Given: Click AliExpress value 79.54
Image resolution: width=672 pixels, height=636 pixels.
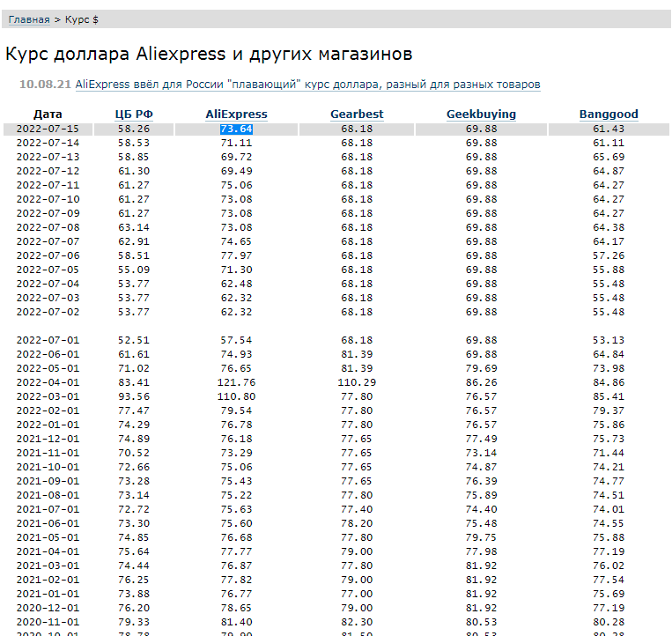Looking at the screenshot, I should [x=237, y=411].
